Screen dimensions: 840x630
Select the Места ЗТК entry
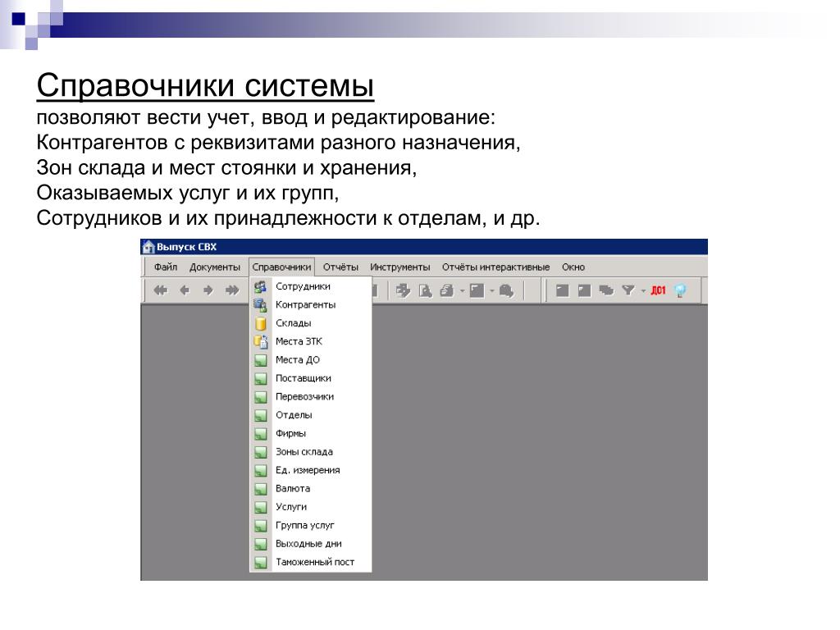pyautogui.click(x=311, y=341)
